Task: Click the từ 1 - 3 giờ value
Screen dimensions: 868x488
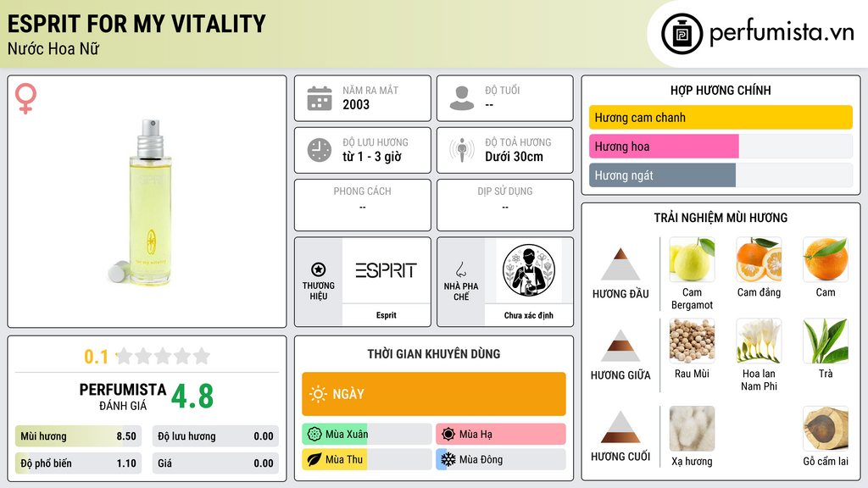Action: coord(371,157)
